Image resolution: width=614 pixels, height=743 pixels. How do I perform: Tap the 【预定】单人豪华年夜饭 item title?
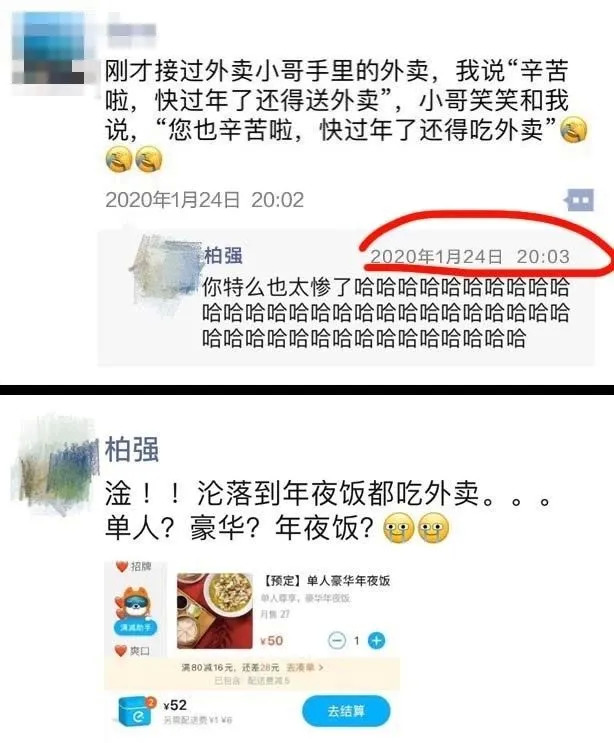coord(326,580)
